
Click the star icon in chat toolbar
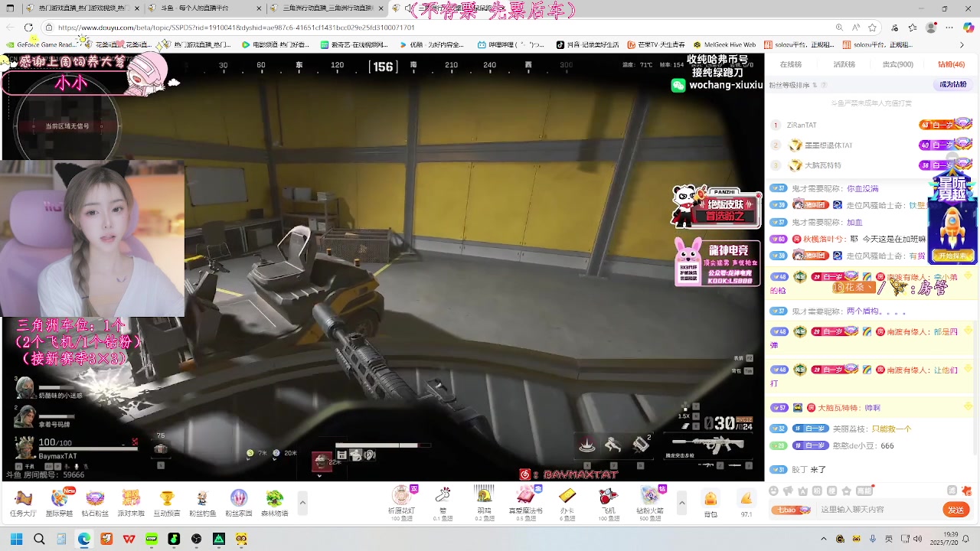tap(846, 491)
